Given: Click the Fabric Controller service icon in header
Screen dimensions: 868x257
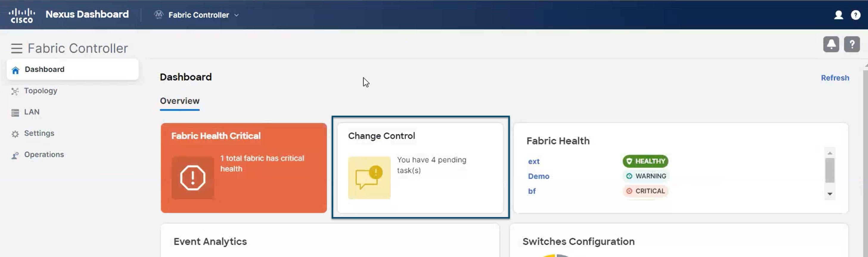Looking at the screenshot, I should (158, 15).
